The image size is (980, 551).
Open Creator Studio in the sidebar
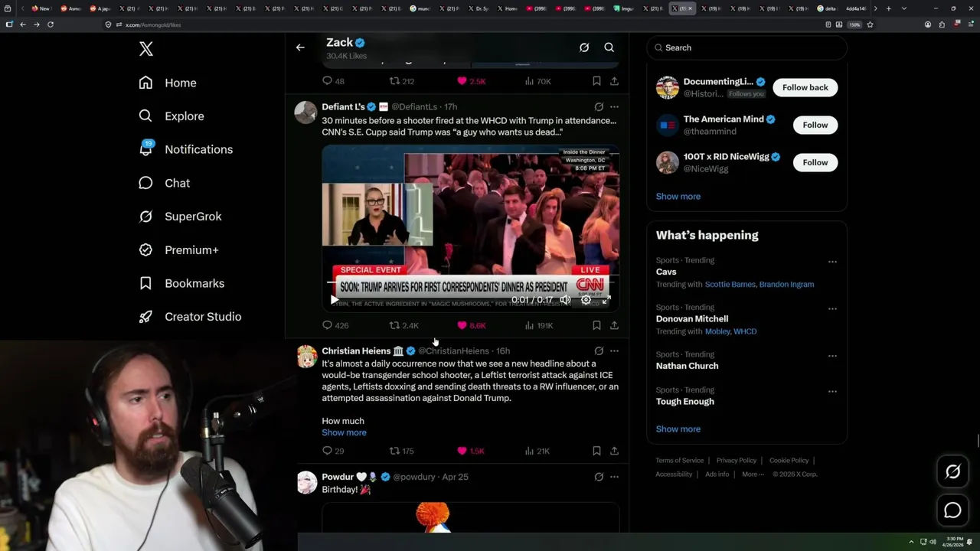[x=191, y=317]
